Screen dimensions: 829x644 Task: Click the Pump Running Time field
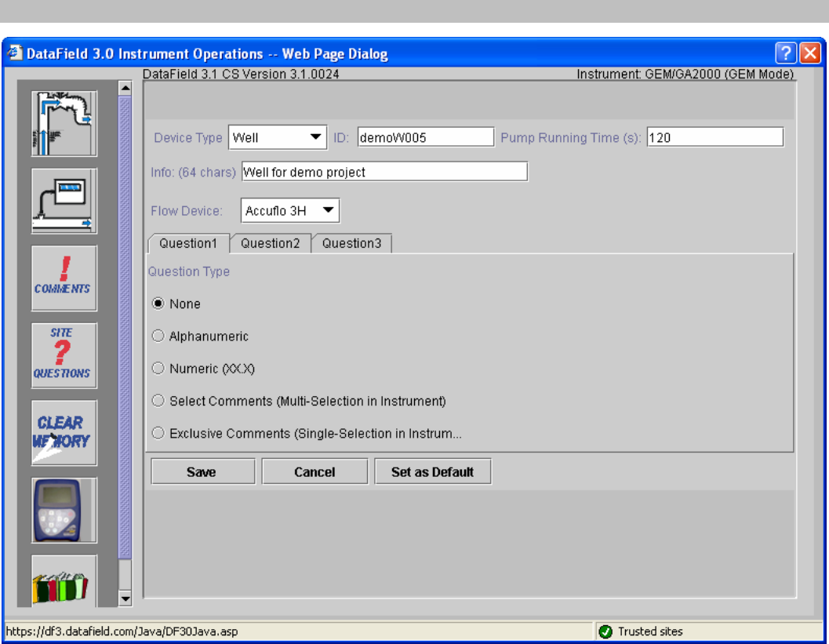714,137
